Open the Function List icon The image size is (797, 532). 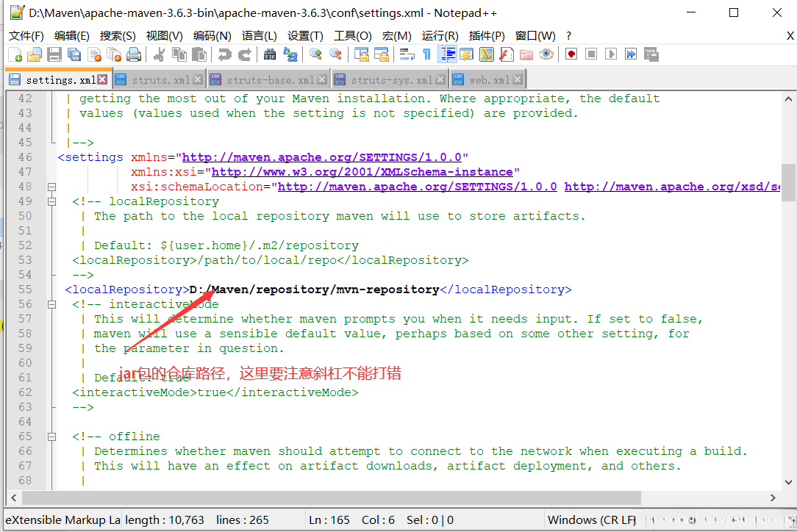[x=507, y=54]
